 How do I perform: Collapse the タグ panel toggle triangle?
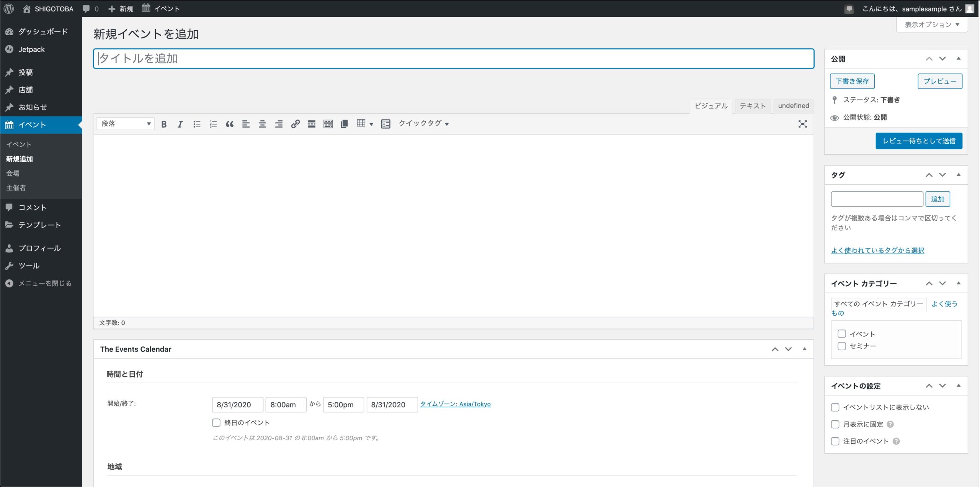pos(959,175)
